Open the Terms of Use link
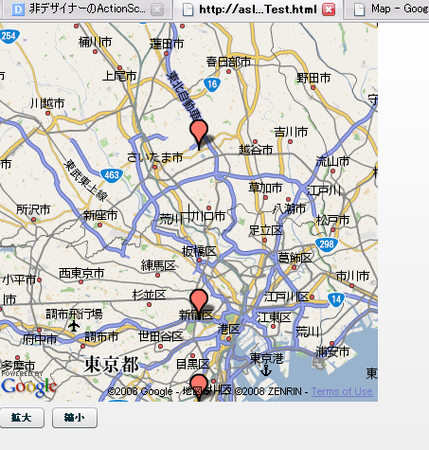Screen dimensions: 429x450 pos(342,391)
